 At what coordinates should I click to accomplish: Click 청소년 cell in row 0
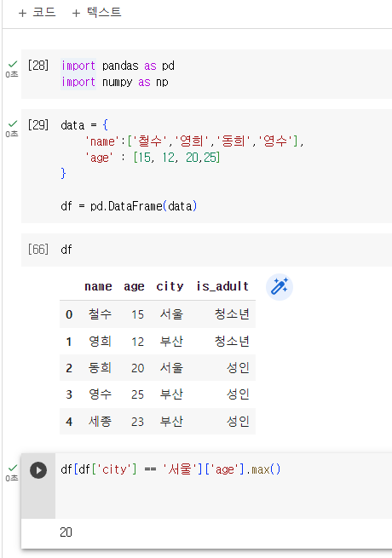232,314
